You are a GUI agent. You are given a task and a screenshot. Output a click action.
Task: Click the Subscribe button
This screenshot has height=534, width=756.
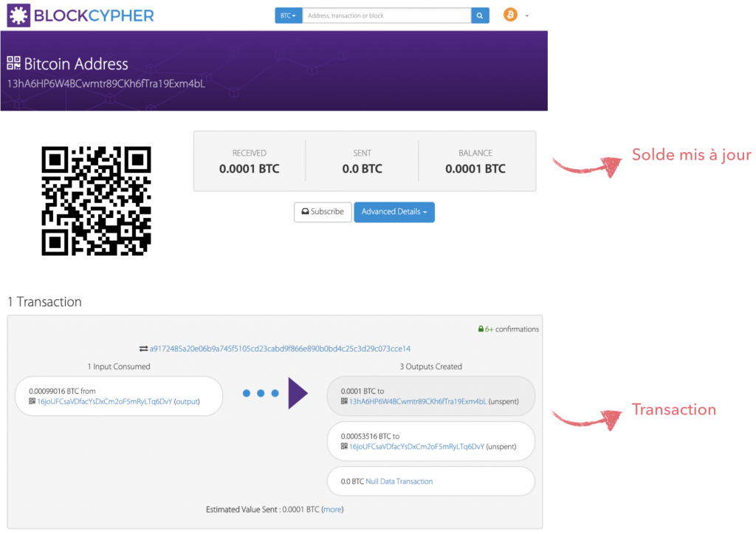[x=323, y=212]
